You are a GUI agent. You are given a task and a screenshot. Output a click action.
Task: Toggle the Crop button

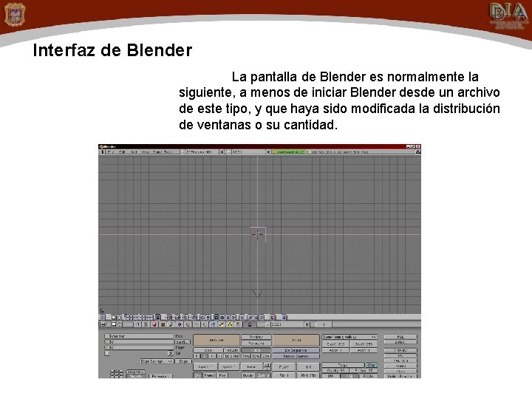click(371, 365)
